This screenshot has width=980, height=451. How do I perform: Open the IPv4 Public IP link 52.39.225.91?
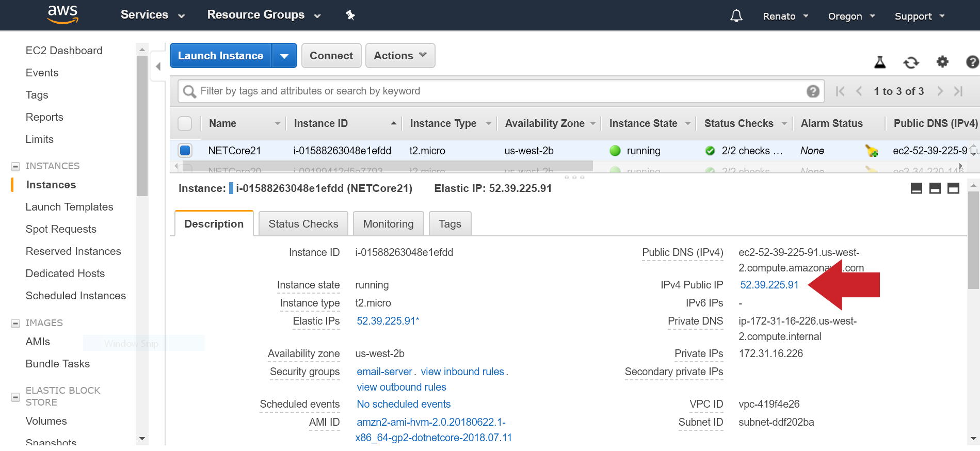click(769, 285)
